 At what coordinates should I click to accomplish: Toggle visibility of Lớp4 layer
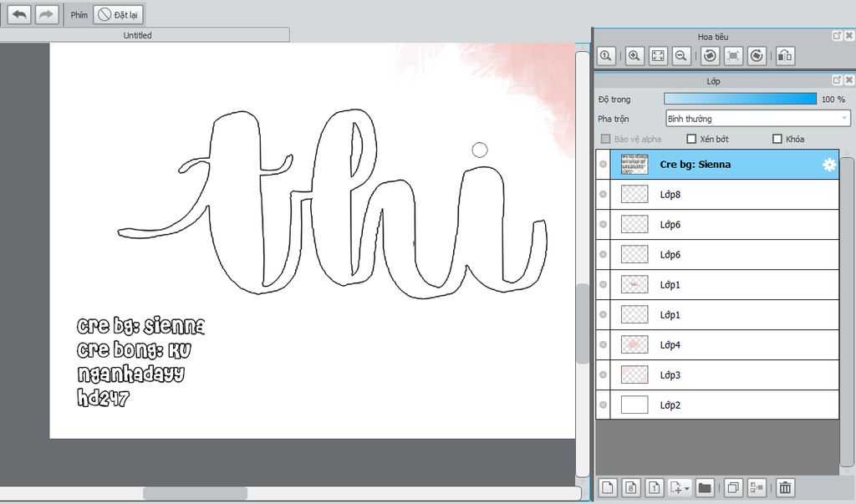click(604, 344)
